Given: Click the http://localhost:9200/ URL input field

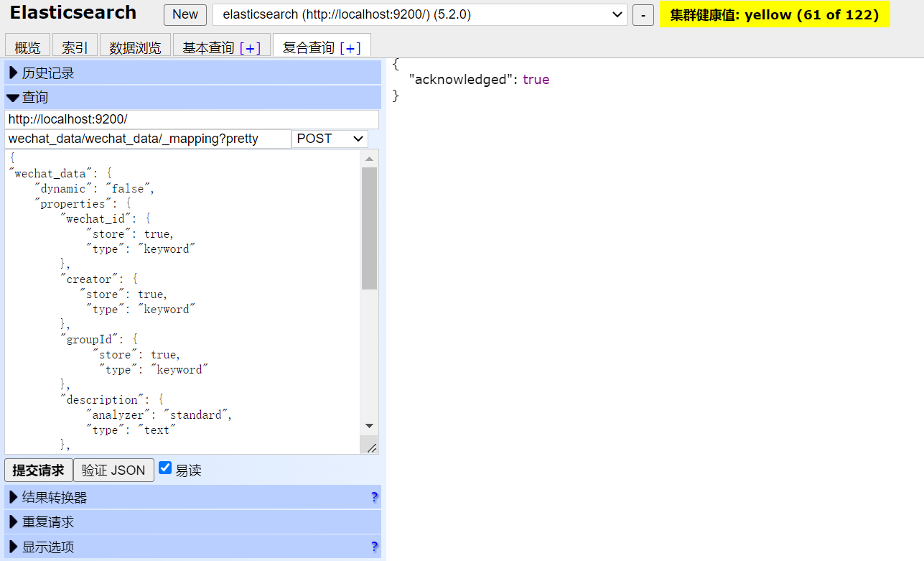Looking at the screenshot, I should coord(192,119).
